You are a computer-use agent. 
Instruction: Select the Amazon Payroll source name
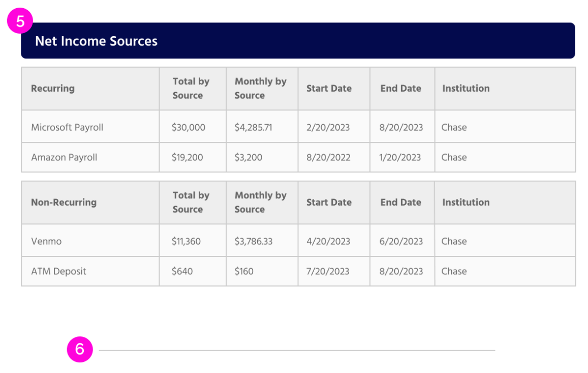(x=64, y=157)
